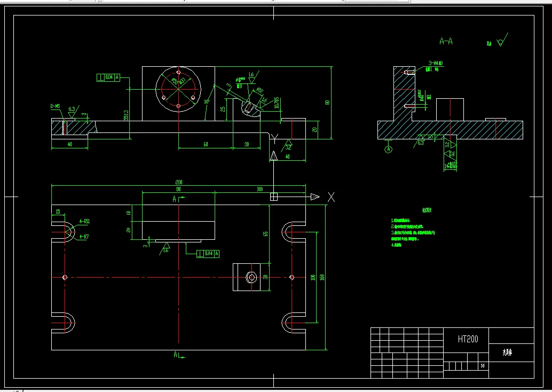Select the 65 vertical dimension in plan view
The height and width of the screenshot is (392, 552).
pyautogui.click(x=265, y=233)
